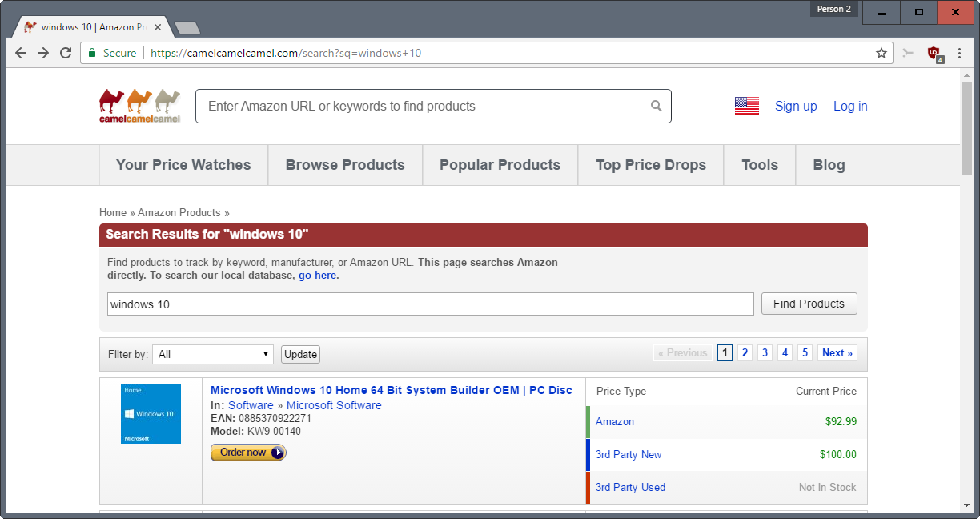Click the Find Products button
980x519 pixels.
[x=809, y=304]
